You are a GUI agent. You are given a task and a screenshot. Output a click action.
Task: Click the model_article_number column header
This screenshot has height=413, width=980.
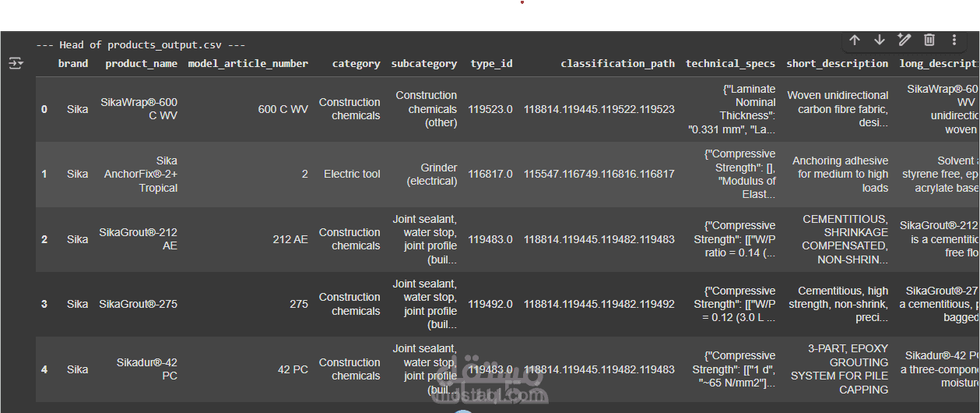248,64
